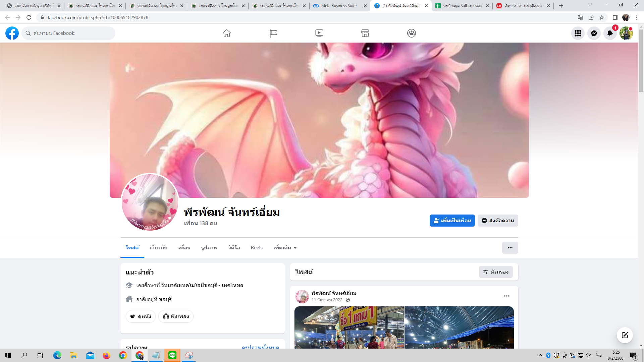This screenshot has width=644, height=362.
Task: Switch to the รูปภาพ tab
Action: tap(209, 248)
